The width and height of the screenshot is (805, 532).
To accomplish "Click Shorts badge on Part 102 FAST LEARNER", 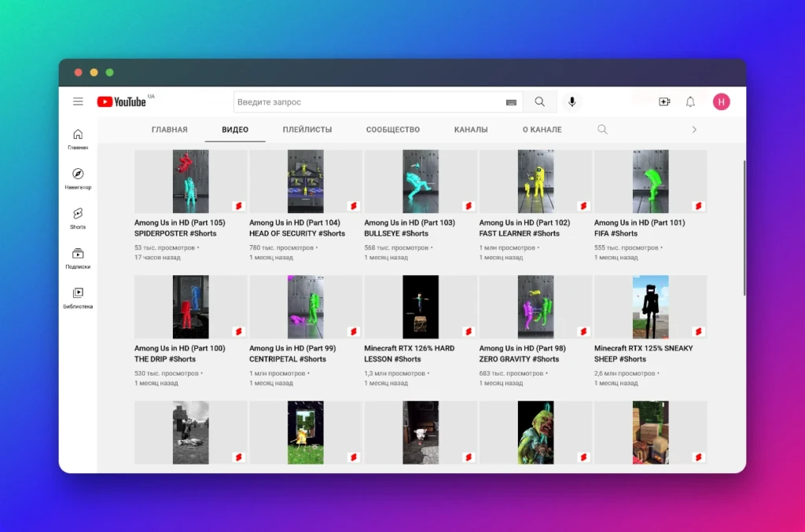I will coord(584,206).
